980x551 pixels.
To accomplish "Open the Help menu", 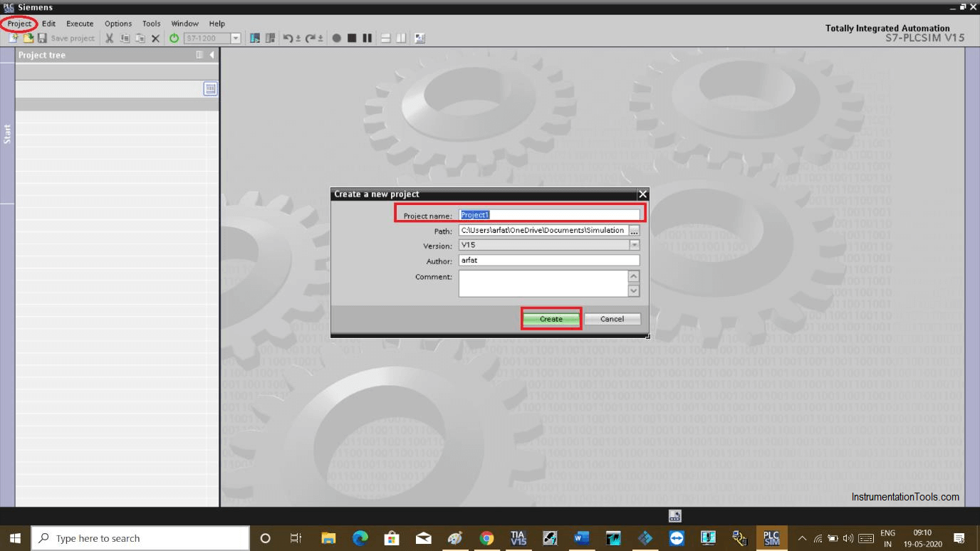I will point(217,23).
